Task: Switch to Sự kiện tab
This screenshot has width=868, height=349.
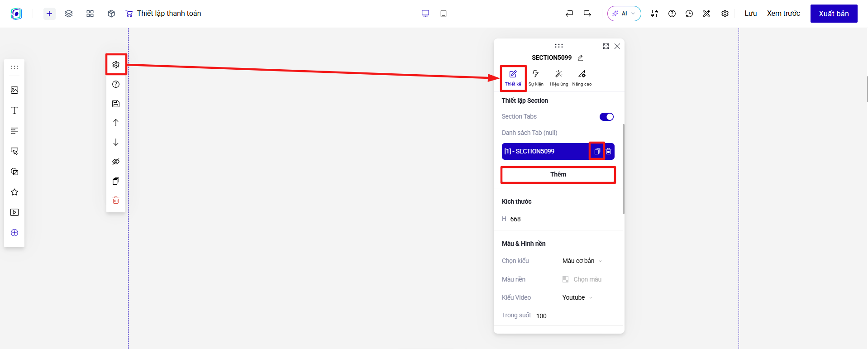Action: tap(536, 78)
